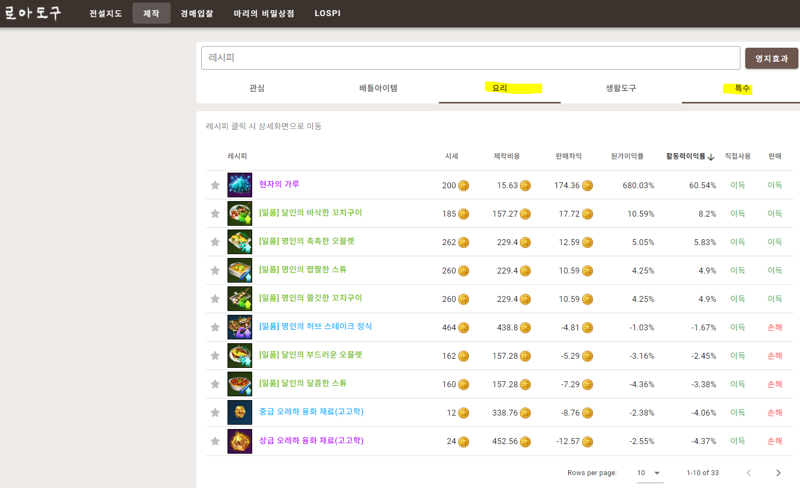
Task: Click the 명인의 허브 스테이크 정식 item icon
Action: coord(239,327)
